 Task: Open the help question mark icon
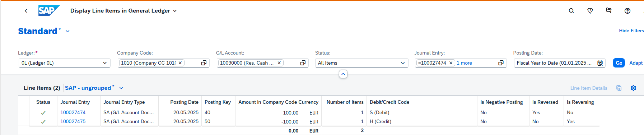pyautogui.click(x=627, y=11)
